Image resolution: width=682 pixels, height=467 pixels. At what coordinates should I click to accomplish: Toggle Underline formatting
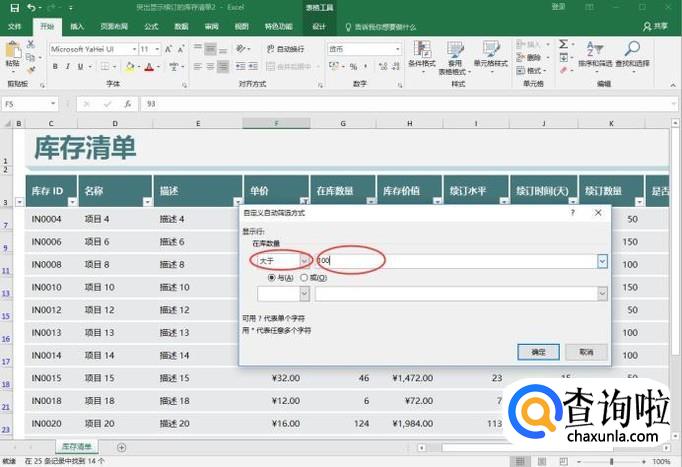80,67
